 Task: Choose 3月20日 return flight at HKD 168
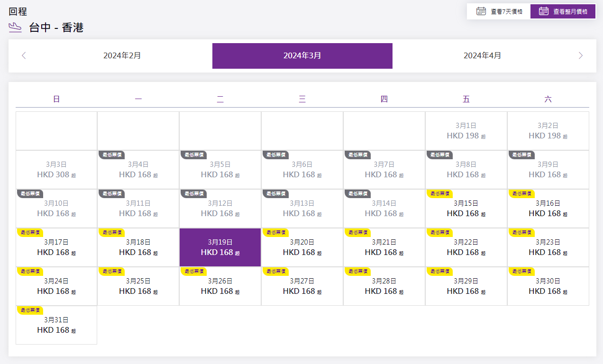(x=302, y=247)
